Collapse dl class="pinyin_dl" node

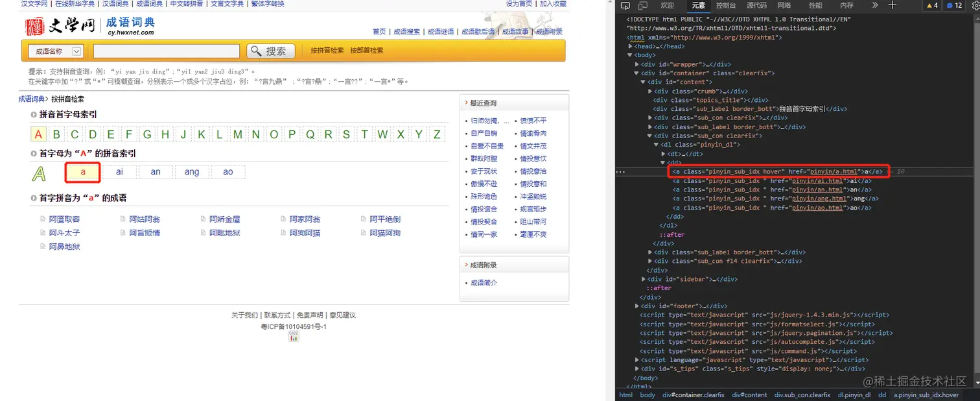[657, 145]
